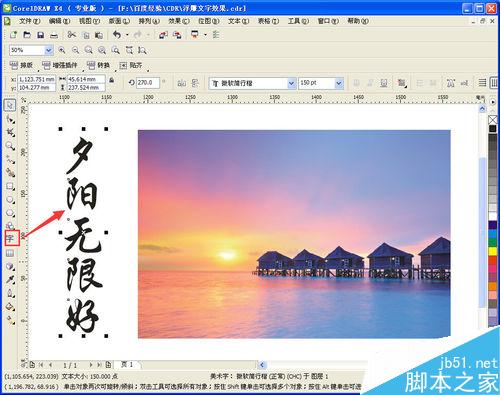Pick the black swatch in the color palette
Screen dimensions: 500x395
[493, 129]
